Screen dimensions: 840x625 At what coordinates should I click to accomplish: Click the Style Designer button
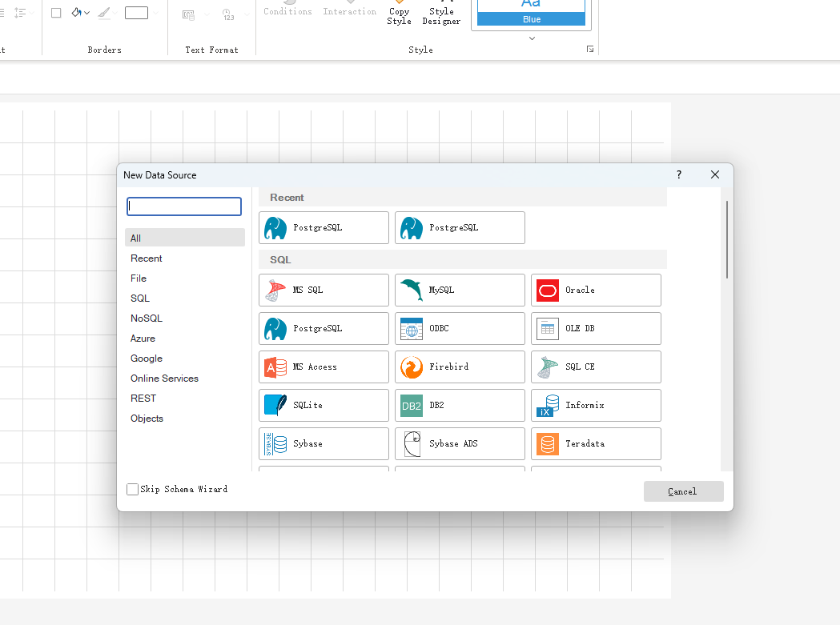(x=441, y=14)
